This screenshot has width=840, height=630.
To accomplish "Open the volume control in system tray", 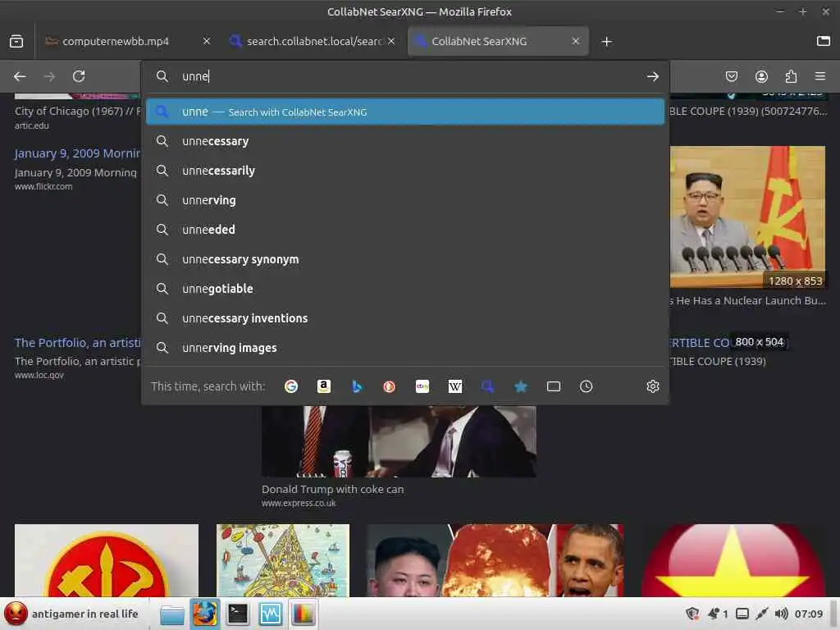I will (781, 614).
